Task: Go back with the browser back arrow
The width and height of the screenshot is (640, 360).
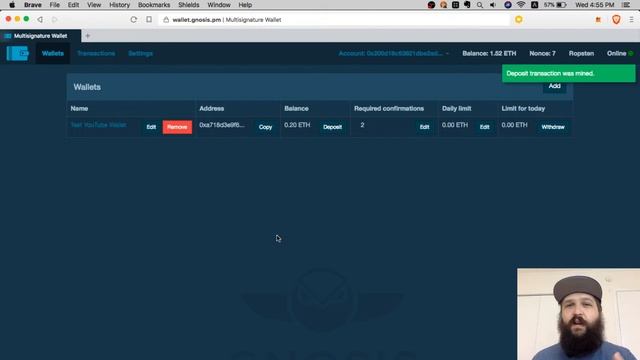Action: point(40,20)
